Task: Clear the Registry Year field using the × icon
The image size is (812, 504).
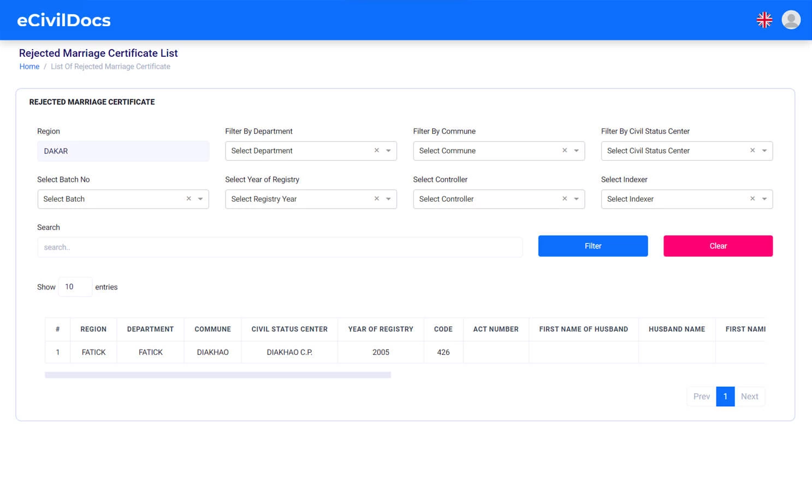Action: pos(376,199)
